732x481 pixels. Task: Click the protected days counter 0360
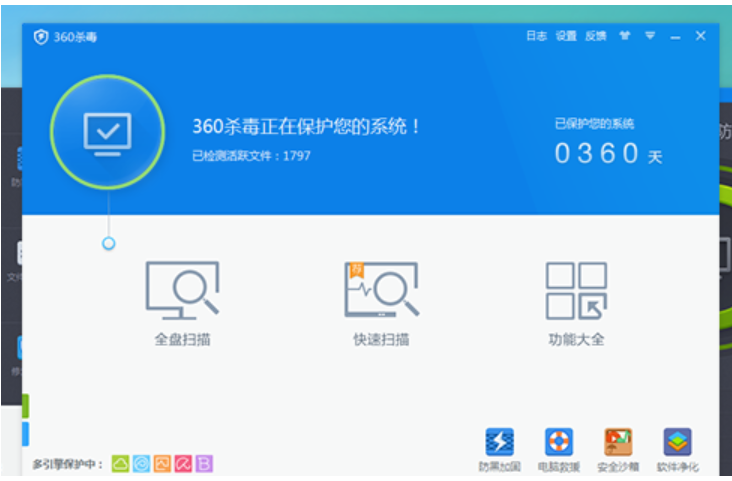tap(597, 153)
